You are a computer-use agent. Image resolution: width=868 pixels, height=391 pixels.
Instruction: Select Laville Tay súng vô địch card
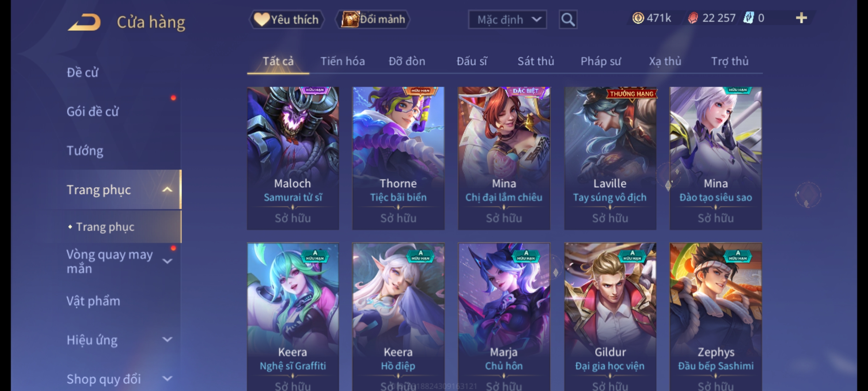pyautogui.click(x=610, y=158)
